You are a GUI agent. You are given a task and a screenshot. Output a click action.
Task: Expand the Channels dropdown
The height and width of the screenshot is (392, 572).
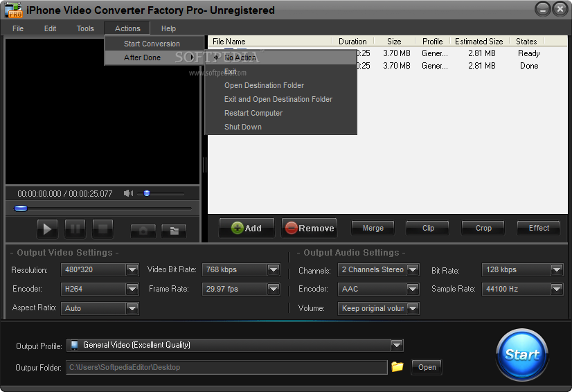click(x=413, y=269)
